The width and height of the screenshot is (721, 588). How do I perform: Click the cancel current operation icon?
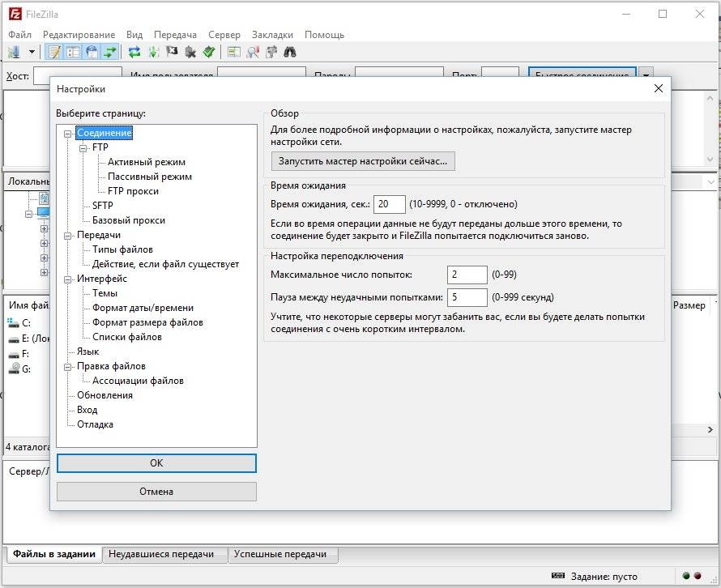172,52
